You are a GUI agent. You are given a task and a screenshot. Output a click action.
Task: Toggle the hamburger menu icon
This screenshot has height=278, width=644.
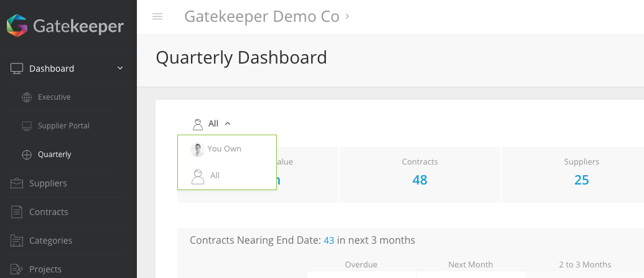(157, 16)
